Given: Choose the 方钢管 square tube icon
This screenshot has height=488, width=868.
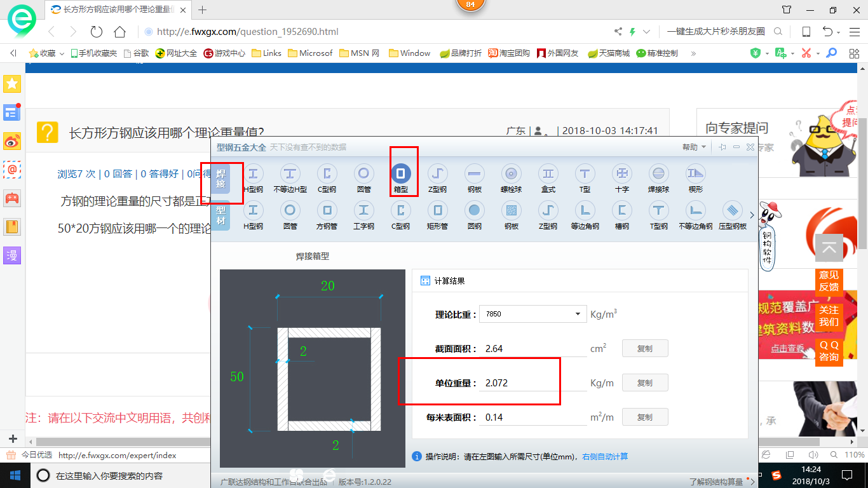Looking at the screenshot, I should click(327, 210).
